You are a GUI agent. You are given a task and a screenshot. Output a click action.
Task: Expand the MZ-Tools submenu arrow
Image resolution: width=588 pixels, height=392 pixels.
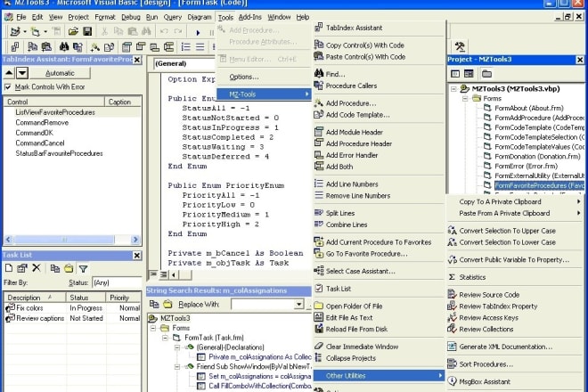click(x=307, y=94)
